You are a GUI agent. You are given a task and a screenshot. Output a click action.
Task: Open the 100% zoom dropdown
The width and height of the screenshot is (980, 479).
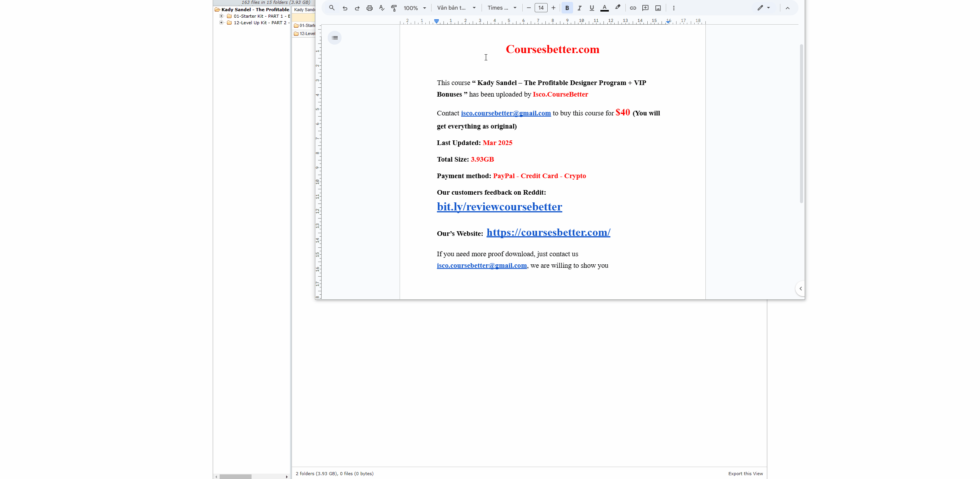(x=415, y=8)
